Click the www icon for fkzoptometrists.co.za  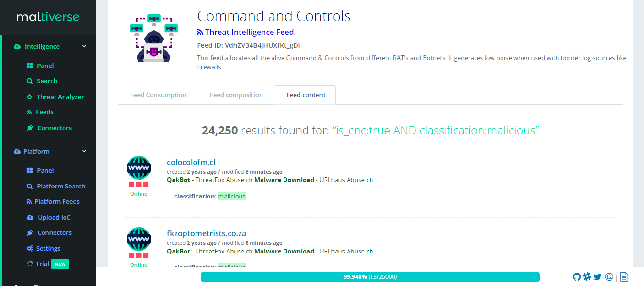point(139,239)
